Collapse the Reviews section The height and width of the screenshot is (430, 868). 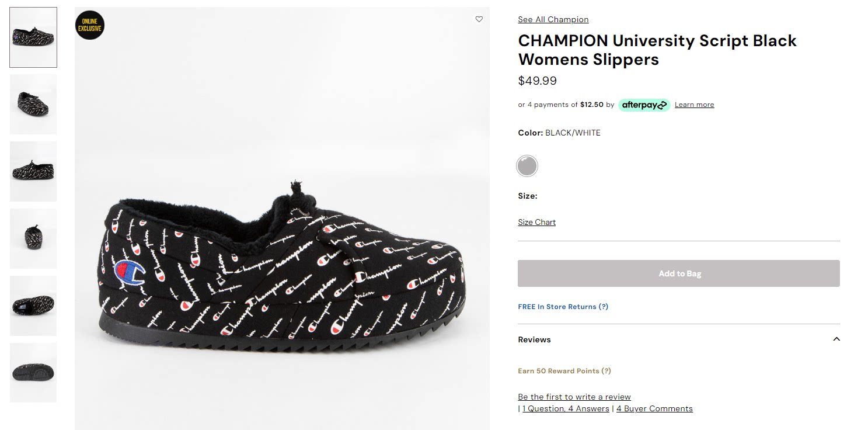[x=836, y=339]
